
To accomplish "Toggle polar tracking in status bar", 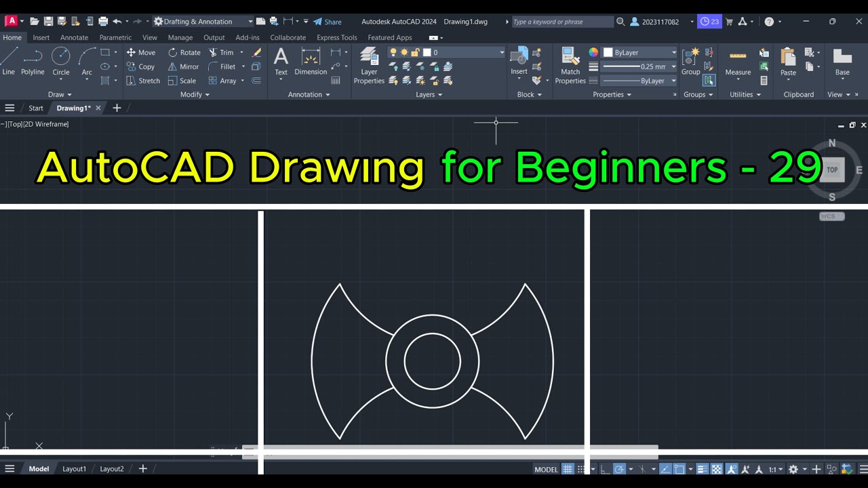I will click(619, 469).
